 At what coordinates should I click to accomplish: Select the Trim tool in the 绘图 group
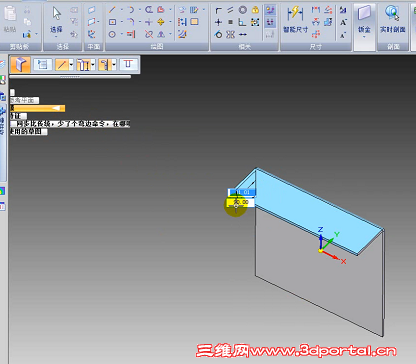[x=149, y=34]
